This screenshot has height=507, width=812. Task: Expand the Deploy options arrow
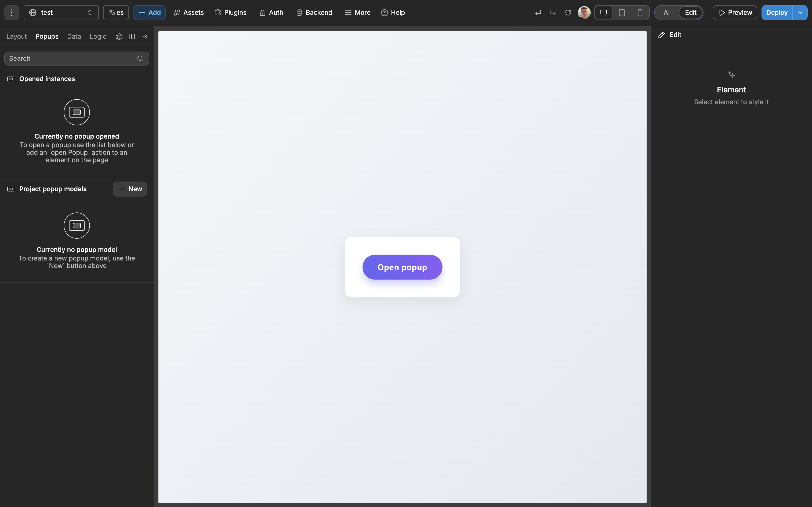coord(800,12)
